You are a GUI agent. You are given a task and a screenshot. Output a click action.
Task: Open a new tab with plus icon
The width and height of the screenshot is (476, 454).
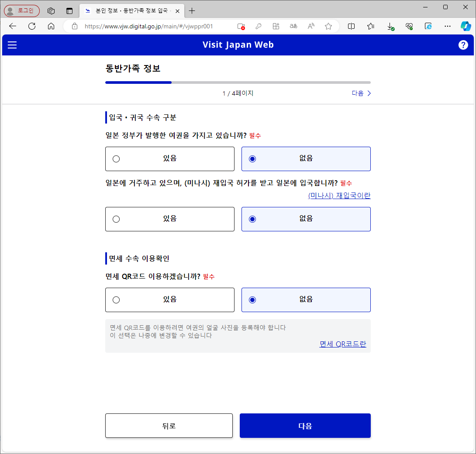[x=192, y=11]
